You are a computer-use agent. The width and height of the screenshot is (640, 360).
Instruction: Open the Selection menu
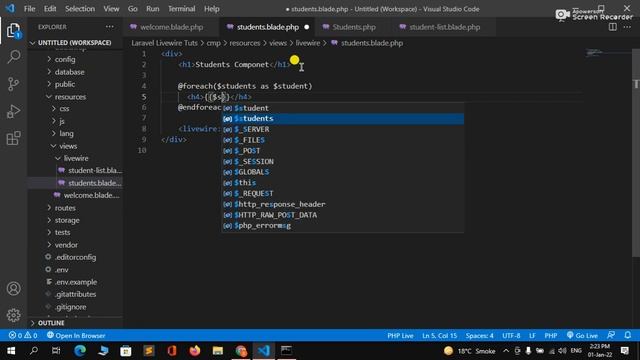point(80,9)
